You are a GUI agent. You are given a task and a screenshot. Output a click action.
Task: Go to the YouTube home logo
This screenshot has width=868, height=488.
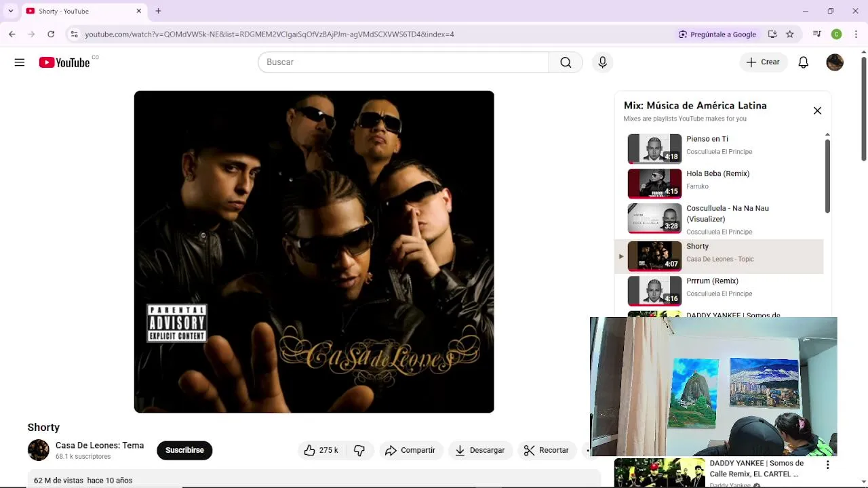click(64, 62)
